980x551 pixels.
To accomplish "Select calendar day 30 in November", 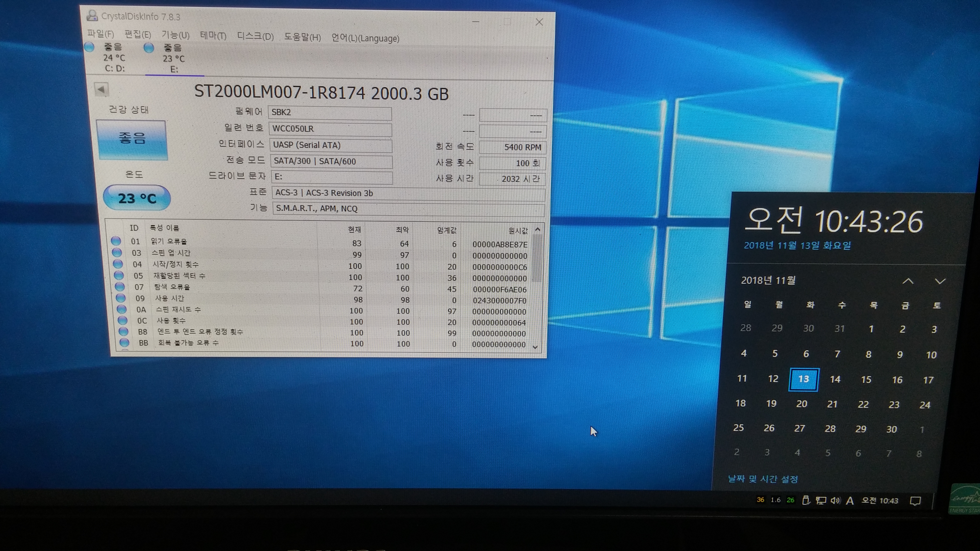I will click(x=892, y=429).
